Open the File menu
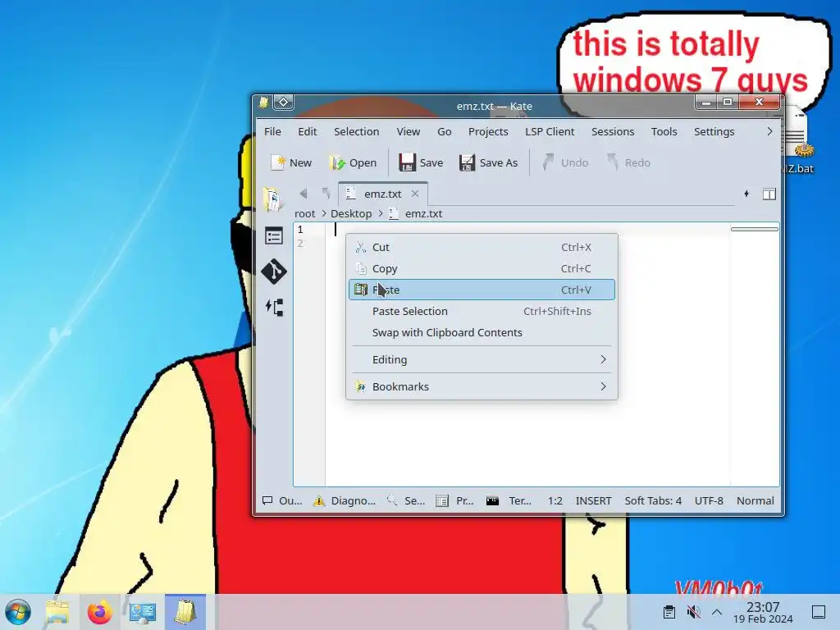This screenshot has width=840, height=630. coord(272,131)
